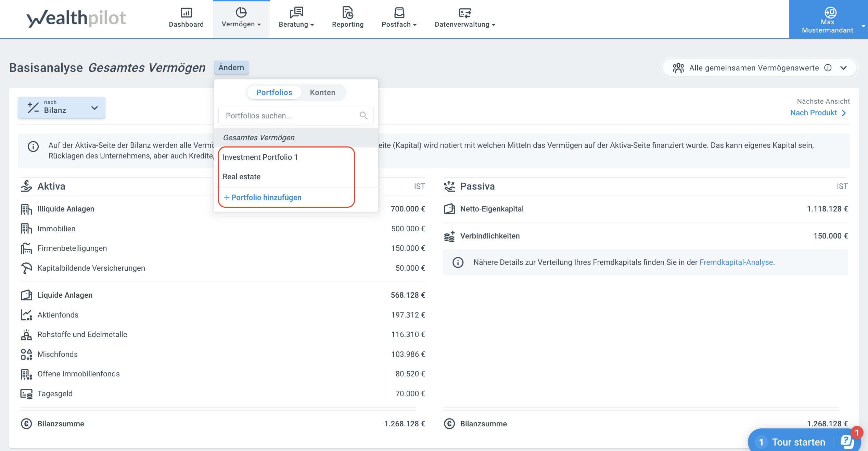Viewport: 868px width, 451px height.
Task: Click the Aktienfonds chart icon
Action: pos(26,315)
